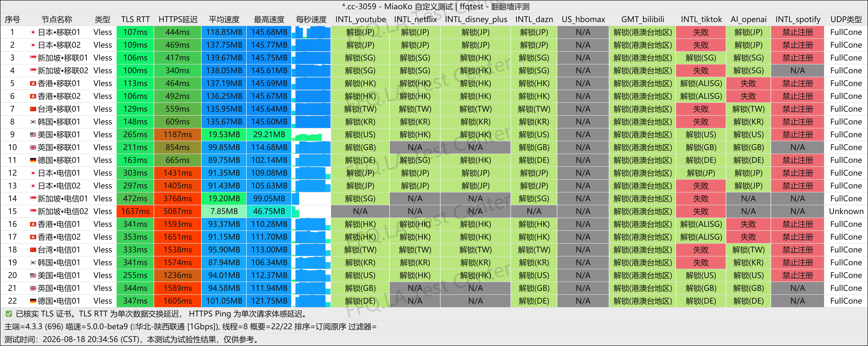The image size is (868, 346).
Task: Click the 失败 tiktok cell for 新加坡•移联02
Action: click(701, 71)
